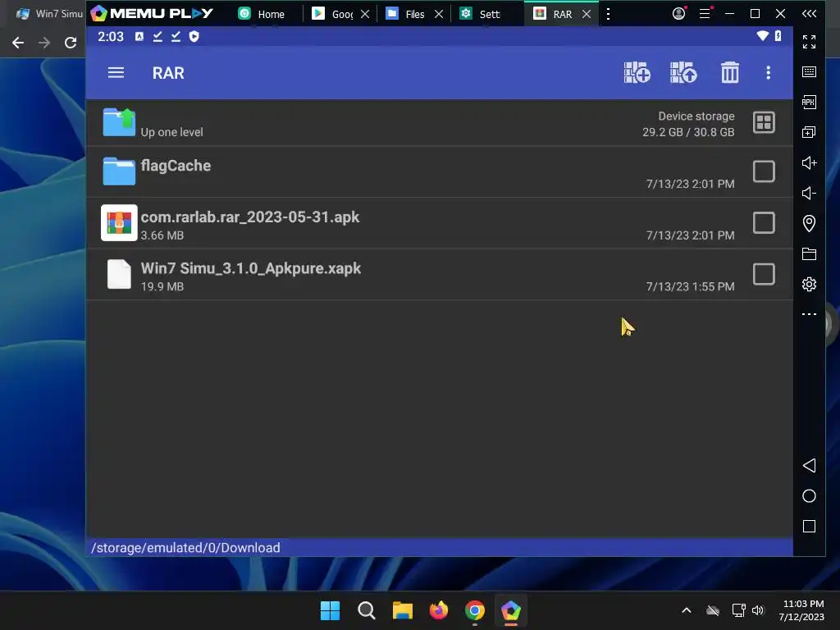840x630 pixels.
Task: Open Chrome from the taskbar
Action: [475, 610]
